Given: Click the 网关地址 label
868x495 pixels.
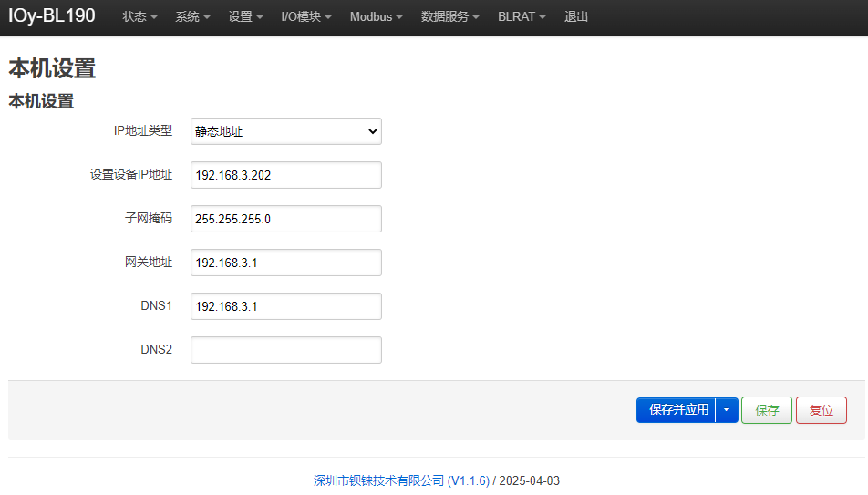Looking at the screenshot, I should click(149, 262).
